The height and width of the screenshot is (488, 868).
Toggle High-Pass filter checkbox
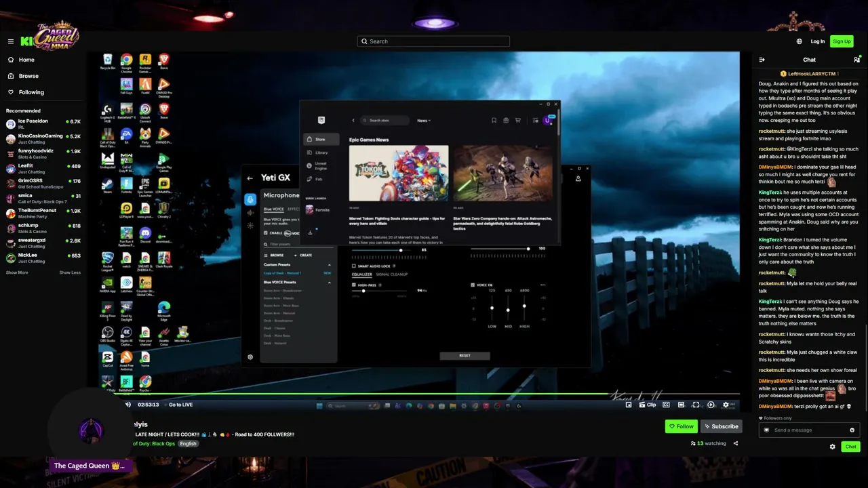[x=354, y=285]
